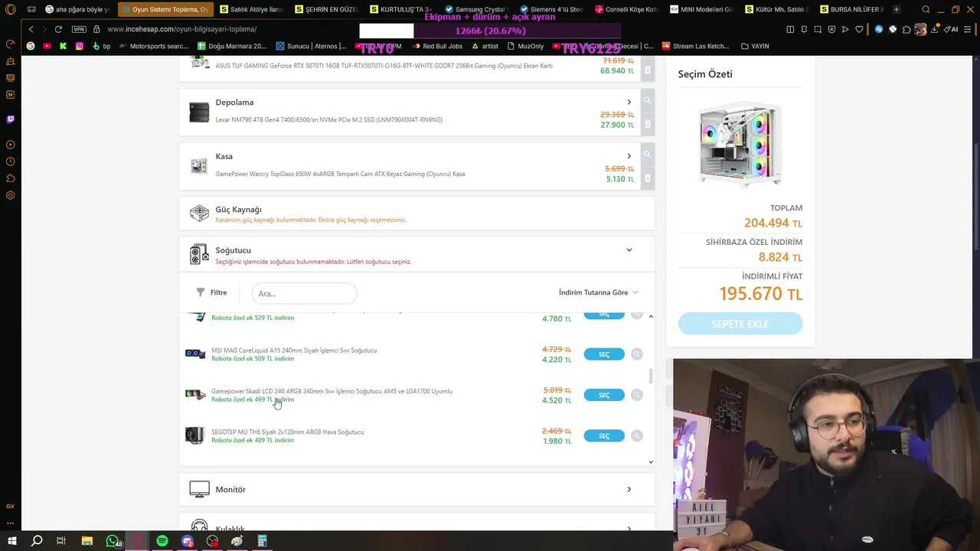View details of Gamepower Skadi LCD cooler
This screenshot has width=980, height=551.
point(637,395)
